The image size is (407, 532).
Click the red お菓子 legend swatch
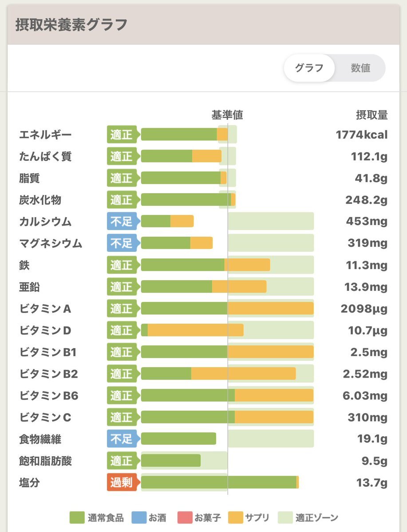tap(185, 517)
